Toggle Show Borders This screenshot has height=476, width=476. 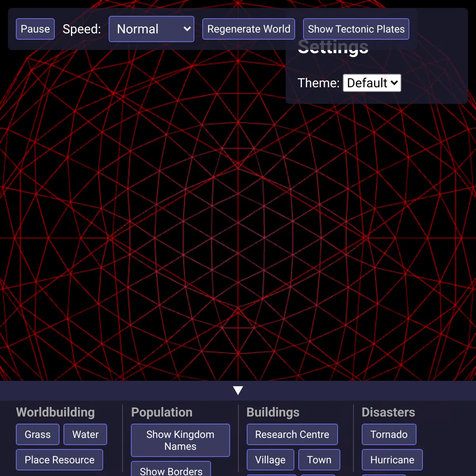click(x=171, y=469)
